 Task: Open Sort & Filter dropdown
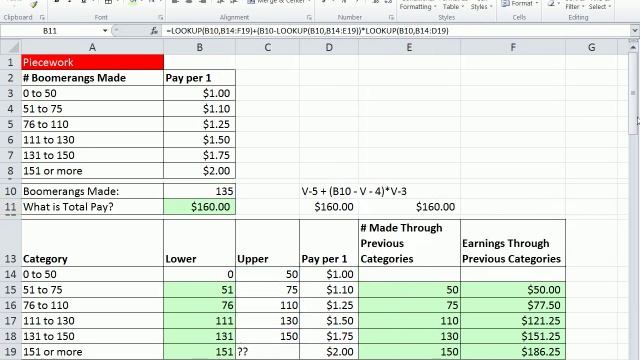click(574, 6)
